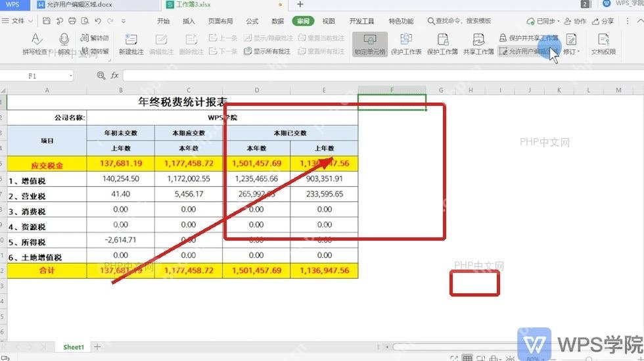This screenshot has height=361, width=644.
Task: Open Print Preview icon in quick toolbar
Action: pos(85,20)
